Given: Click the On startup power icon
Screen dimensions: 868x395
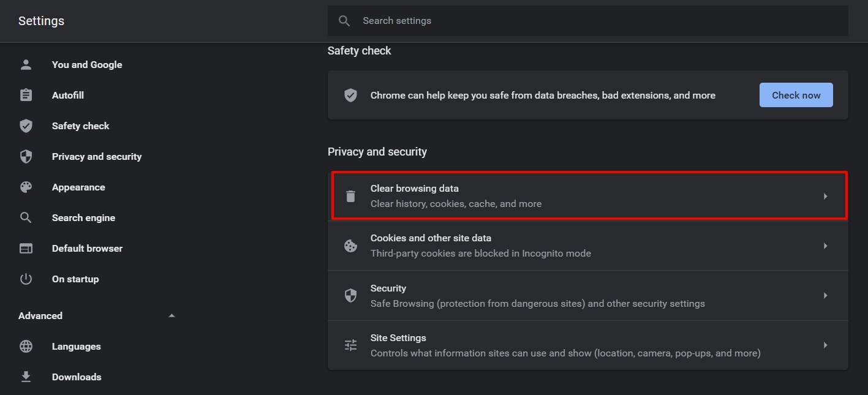Looking at the screenshot, I should [26, 279].
